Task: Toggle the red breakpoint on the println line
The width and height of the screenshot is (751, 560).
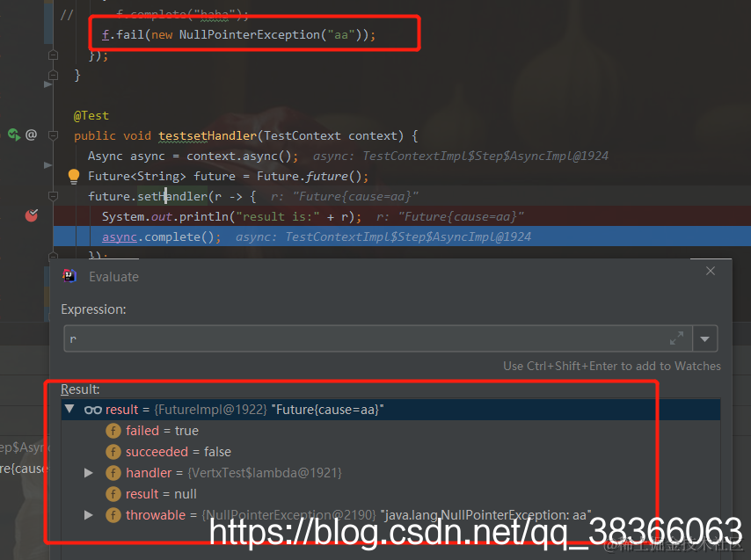Action: click(32, 216)
